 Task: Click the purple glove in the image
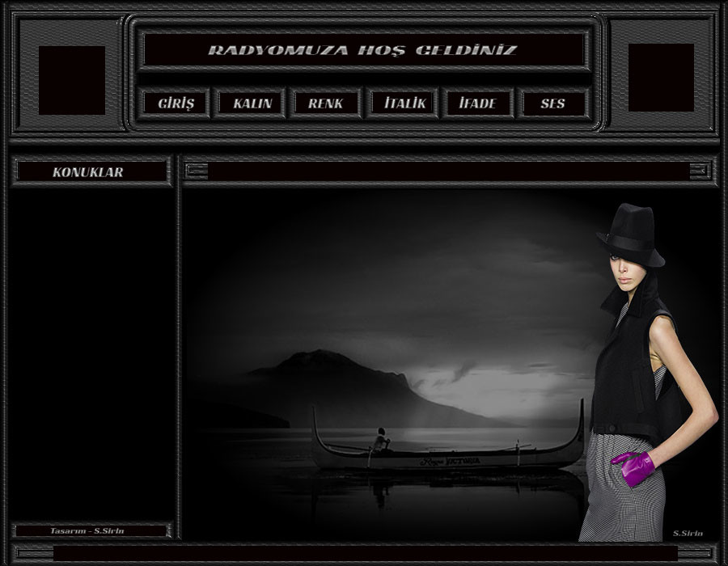point(633,468)
